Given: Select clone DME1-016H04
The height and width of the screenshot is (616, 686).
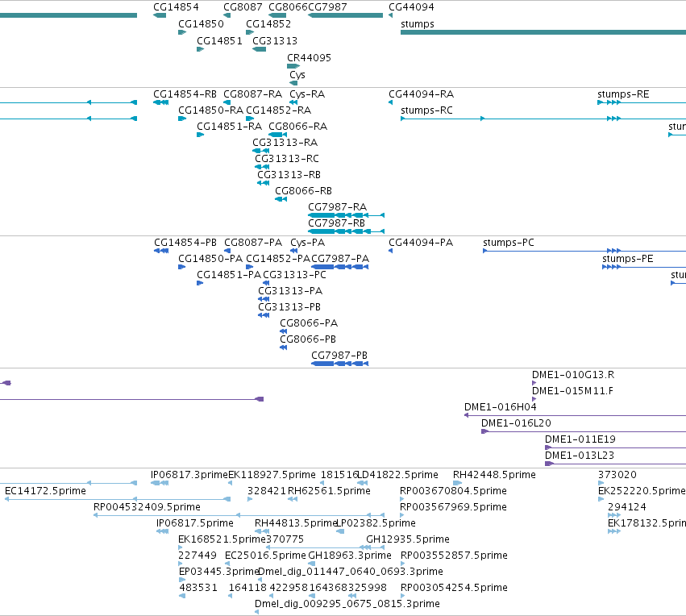Looking at the screenshot, I should point(500,407).
